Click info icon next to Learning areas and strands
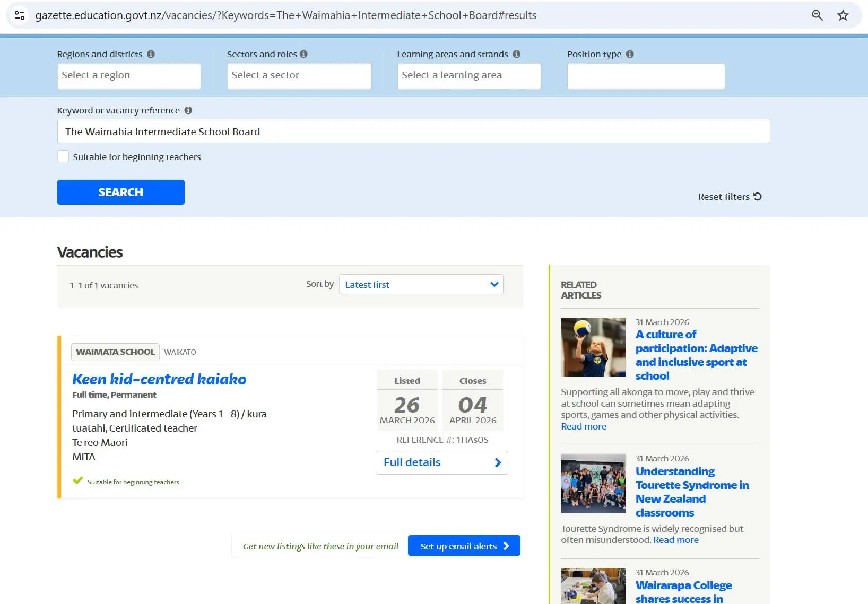Image resolution: width=868 pixels, height=604 pixels. (x=516, y=54)
